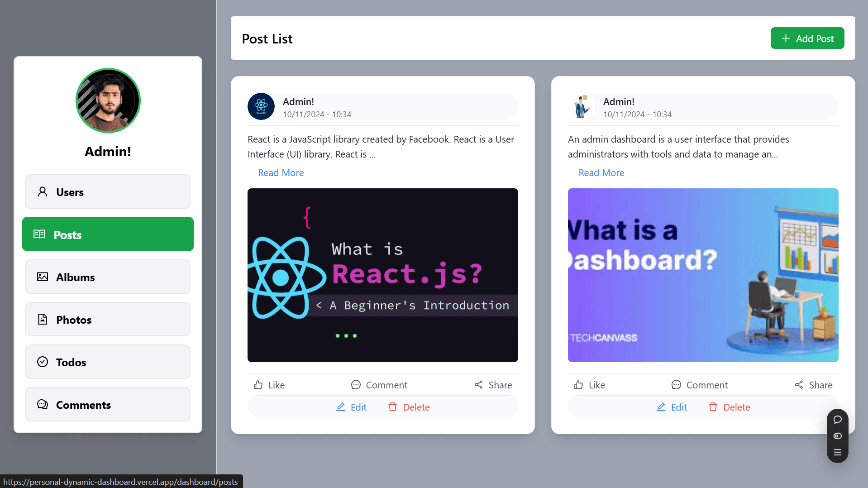Edit the admin dashboard post
868x488 pixels.
tap(672, 407)
